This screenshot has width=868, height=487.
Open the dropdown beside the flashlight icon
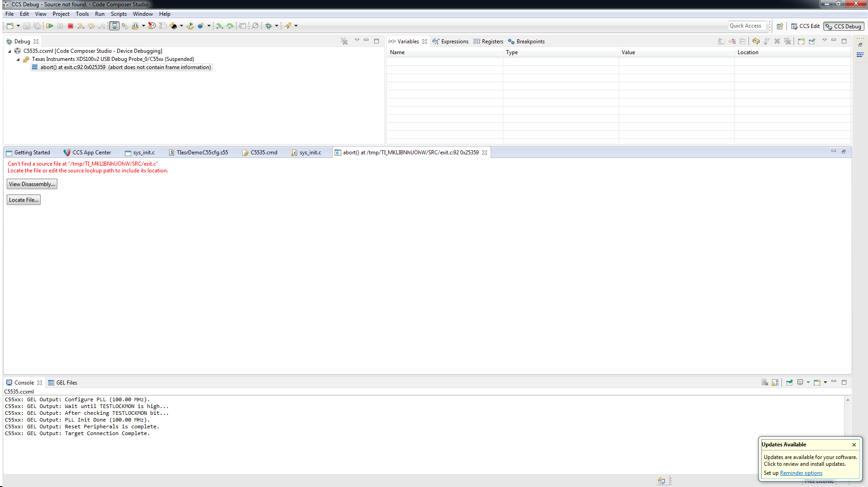click(x=296, y=26)
